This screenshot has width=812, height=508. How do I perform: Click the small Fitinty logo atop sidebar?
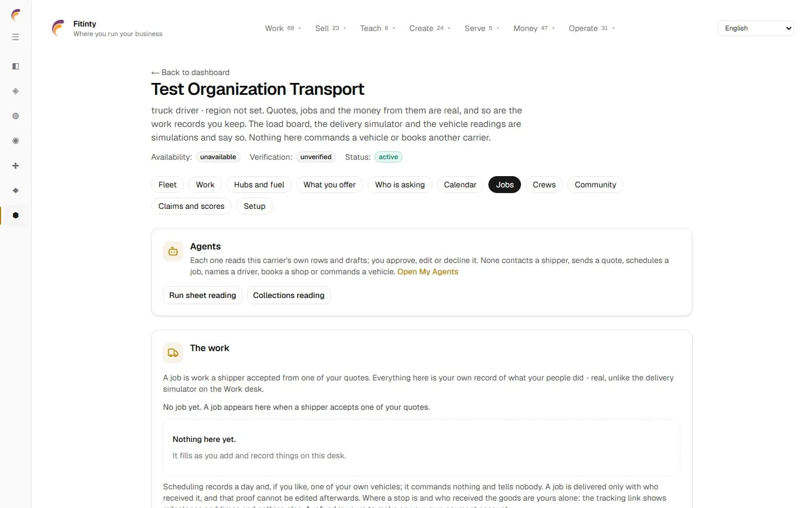16,15
